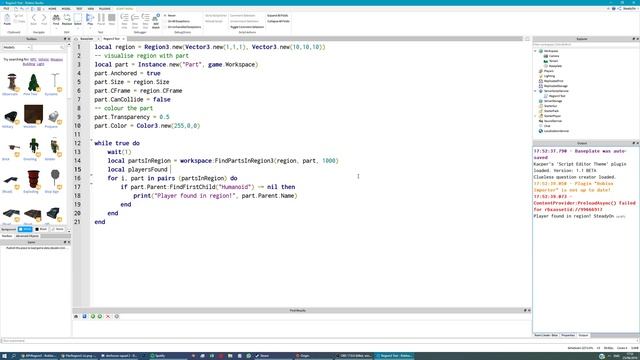Screen dimensions: 640x360
Task: Select ReplicatedFirst in the Explorer tree
Action: (553, 81)
